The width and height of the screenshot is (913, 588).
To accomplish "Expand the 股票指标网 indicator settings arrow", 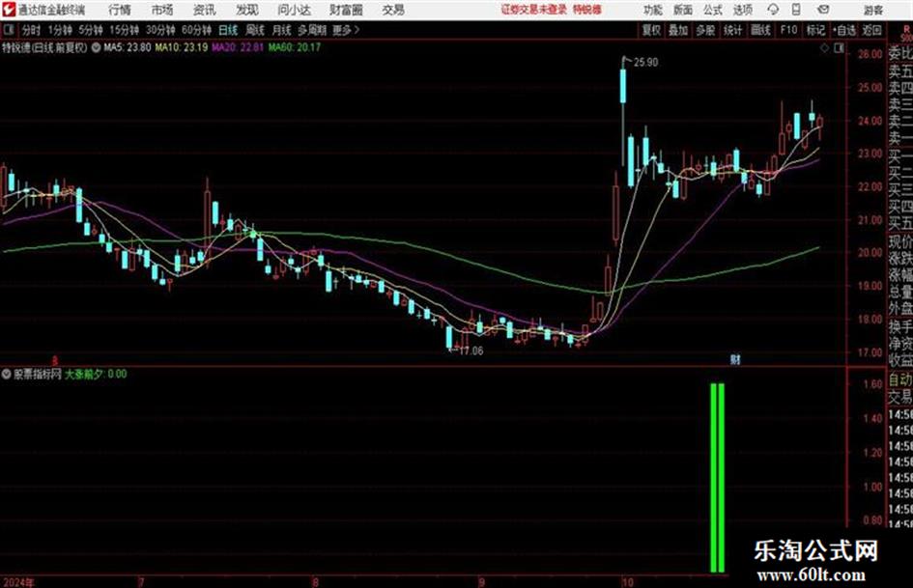I will point(7,374).
